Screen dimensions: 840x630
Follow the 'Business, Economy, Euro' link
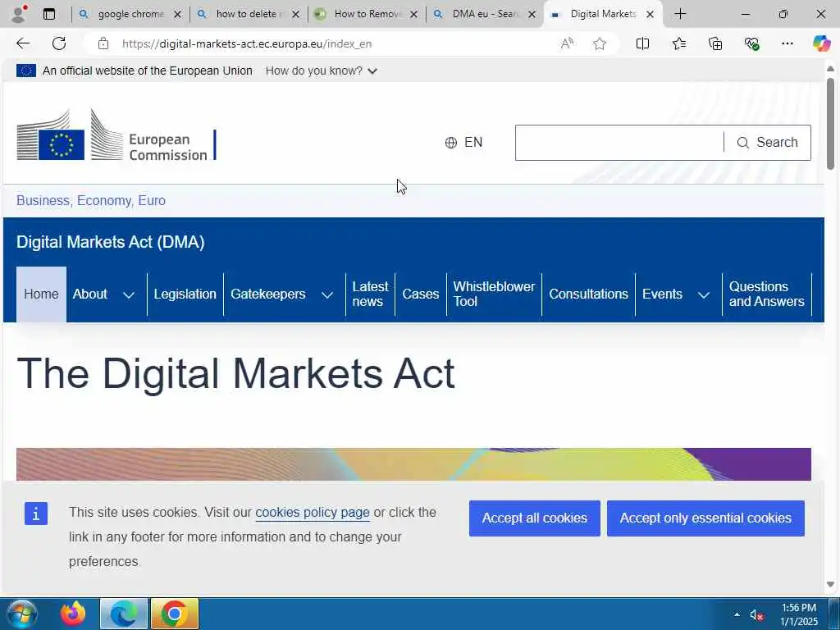[x=91, y=200]
